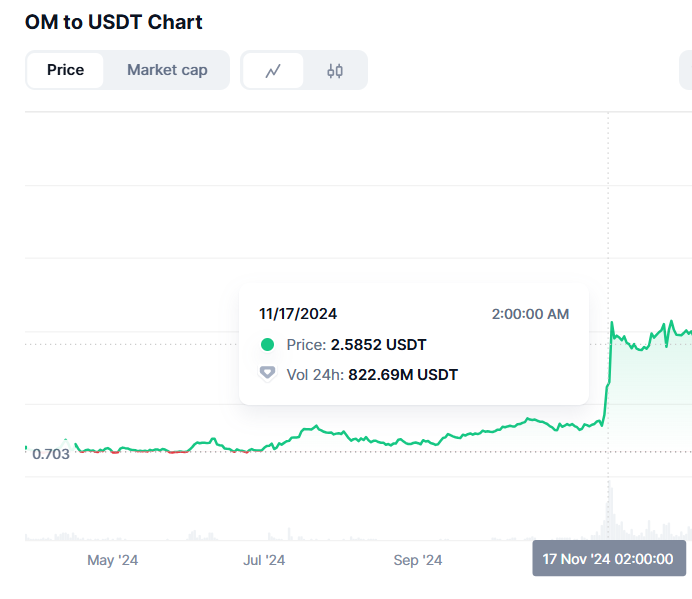
Task: Click the partially visible button at right edge
Action: pyautogui.click(x=685, y=70)
